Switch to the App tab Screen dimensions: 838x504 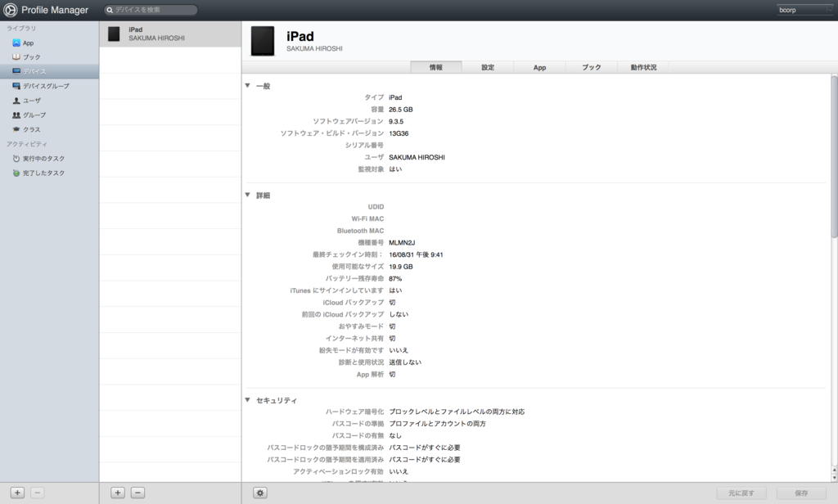pos(540,67)
